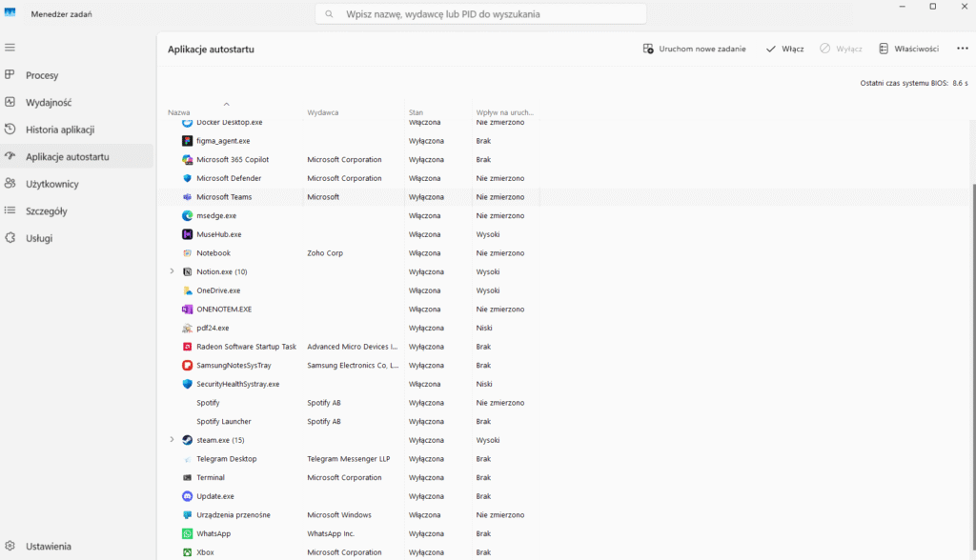The width and height of the screenshot is (976, 560).
Task: Click the Microsoft Defender shield icon
Action: coord(188,178)
